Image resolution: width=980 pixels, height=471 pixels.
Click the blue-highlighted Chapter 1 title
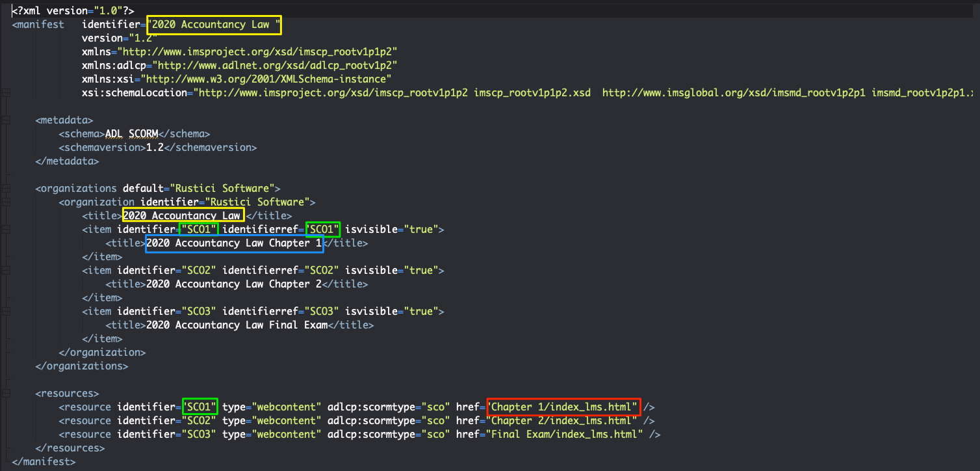click(234, 243)
